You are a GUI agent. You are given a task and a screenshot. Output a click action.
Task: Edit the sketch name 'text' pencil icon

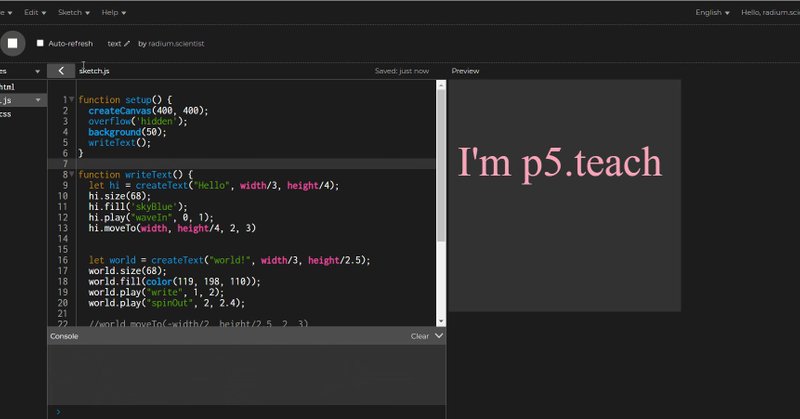click(127, 44)
